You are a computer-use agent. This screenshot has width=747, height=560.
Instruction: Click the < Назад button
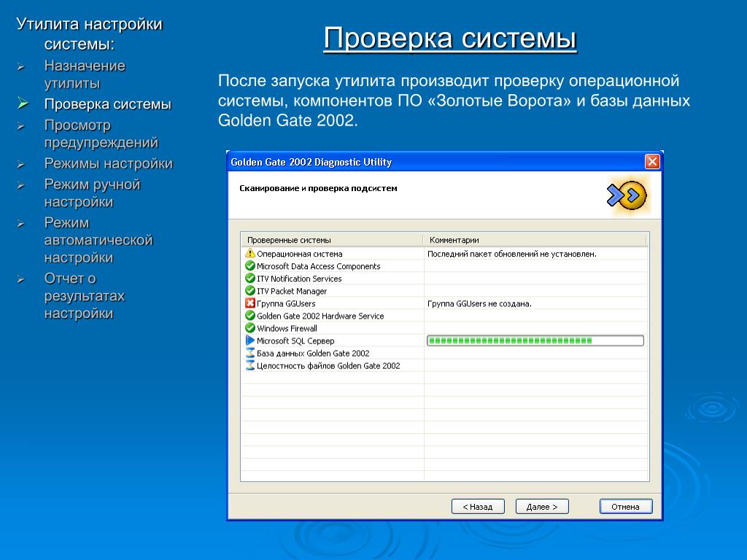pos(478,507)
